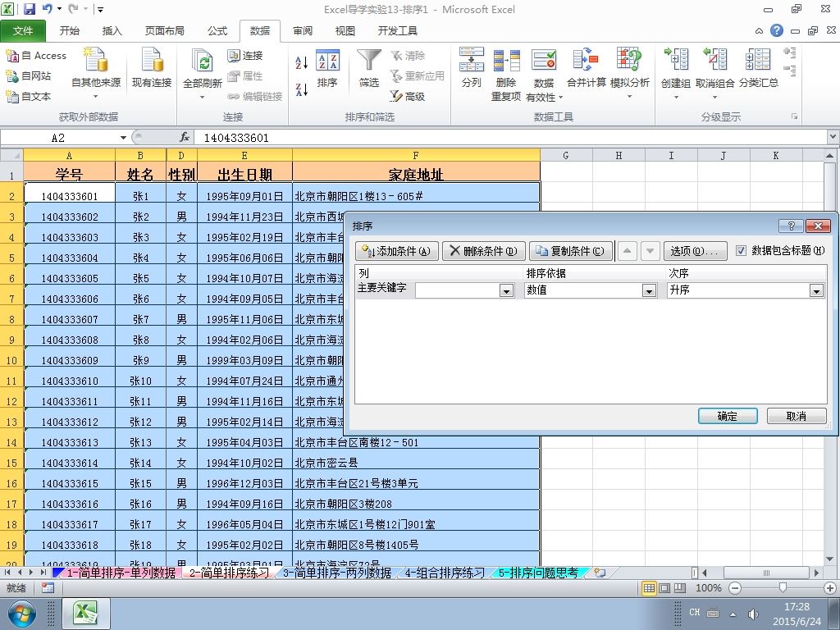
Task: Expand From Other Sources (自其他来源) dropdown
Action: 96,97
